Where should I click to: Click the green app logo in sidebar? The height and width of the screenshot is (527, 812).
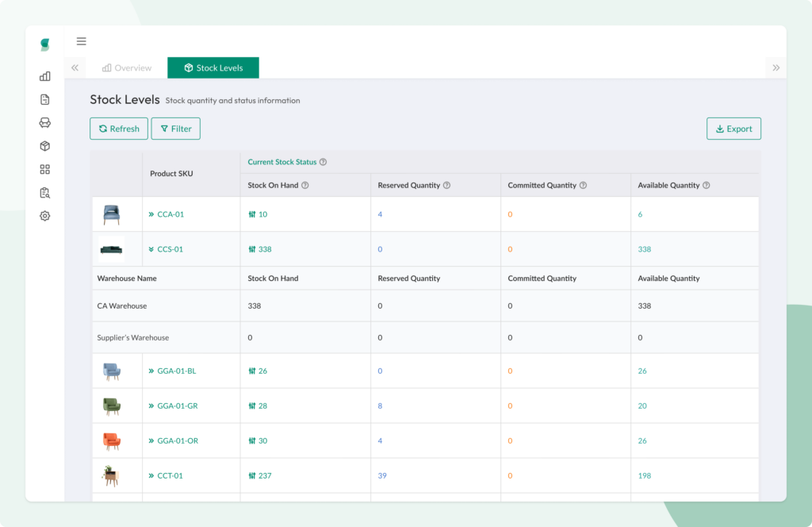coord(45,44)
